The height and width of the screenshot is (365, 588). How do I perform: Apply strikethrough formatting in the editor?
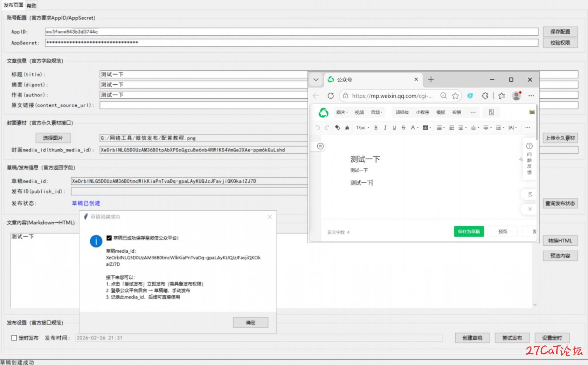403,128
